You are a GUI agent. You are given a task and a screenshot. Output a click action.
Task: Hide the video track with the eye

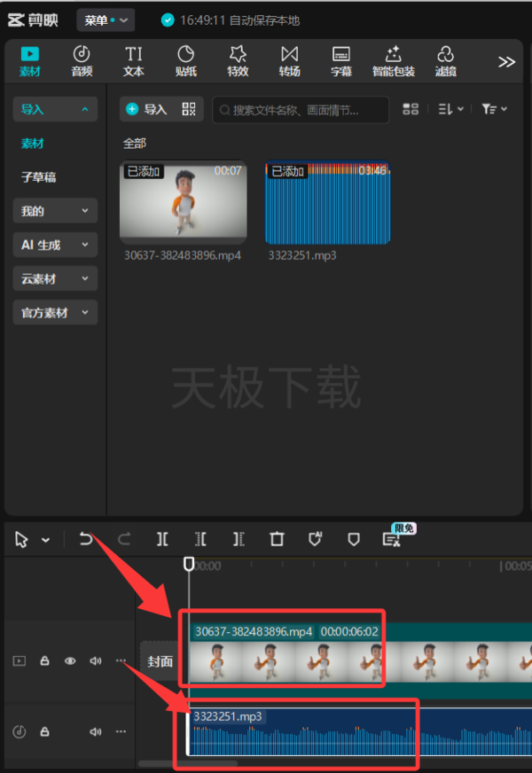[71, 660]
